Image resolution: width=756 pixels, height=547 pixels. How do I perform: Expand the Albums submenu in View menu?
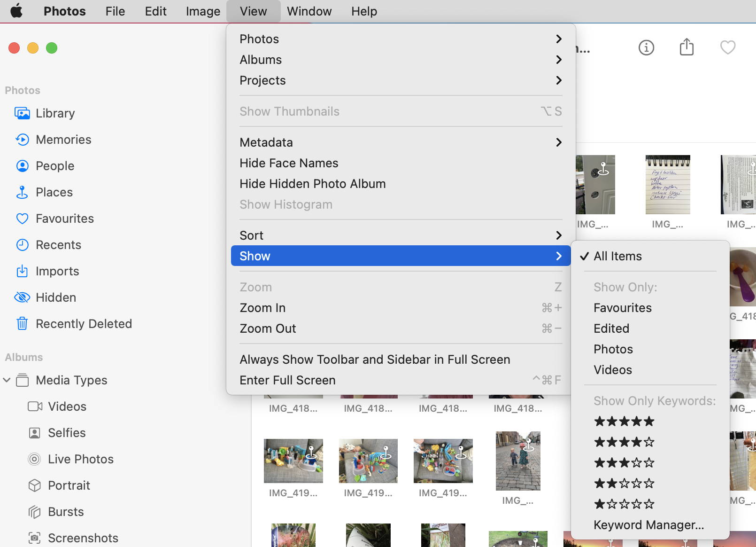401,60
